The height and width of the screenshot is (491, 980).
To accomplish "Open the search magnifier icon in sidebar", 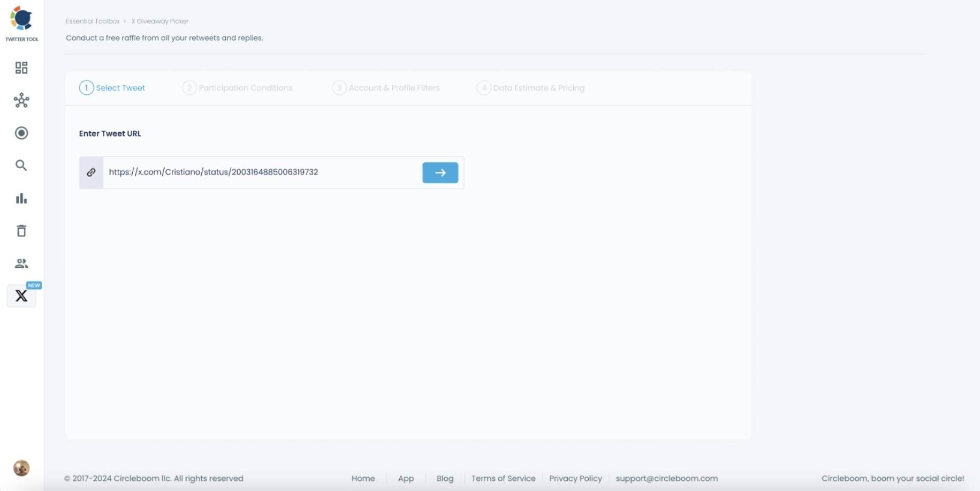I will [x=21, y=165].
